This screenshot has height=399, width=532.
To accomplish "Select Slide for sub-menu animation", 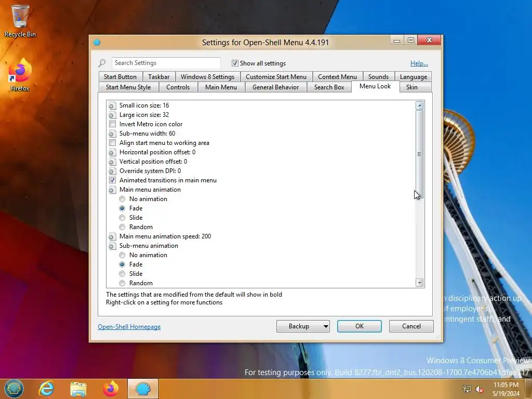I will tap(122, 274).
